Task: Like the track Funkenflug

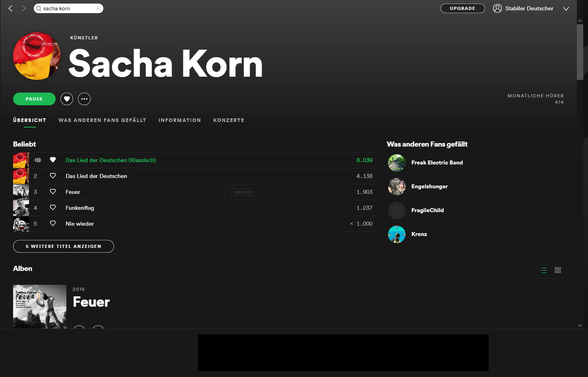Action: pos(53,207)
